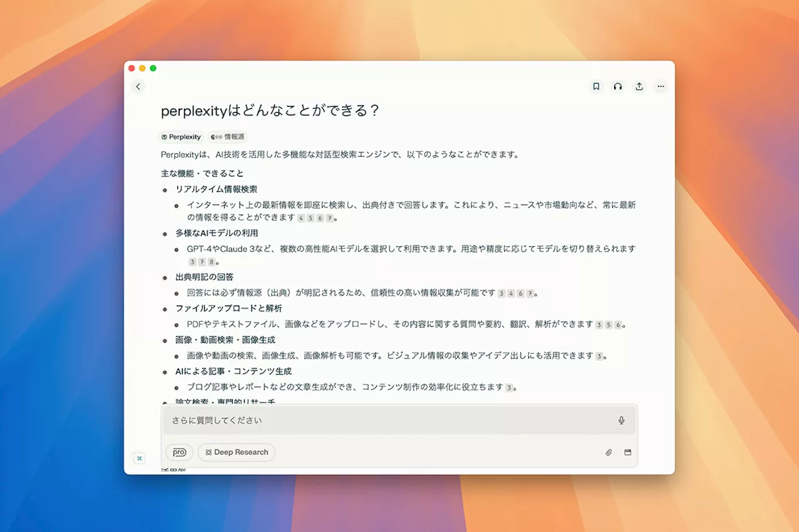This screenshot has height=532, width=799.
Task: Start voice input with the microphone icon
Action: (621, 420)
